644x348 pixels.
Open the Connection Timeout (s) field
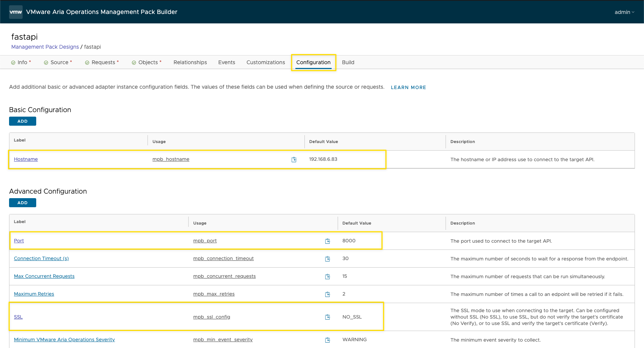pyautogui.click(x=41, y=259)
